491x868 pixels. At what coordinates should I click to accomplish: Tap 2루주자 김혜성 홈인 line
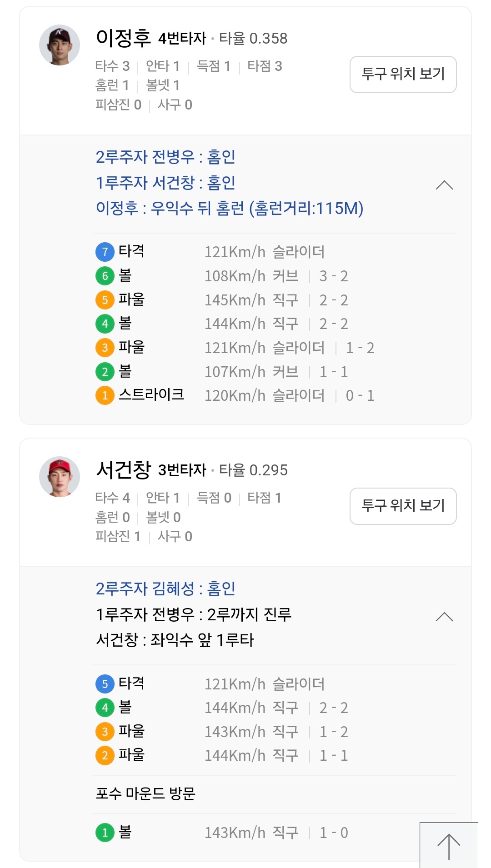(165, 589)
